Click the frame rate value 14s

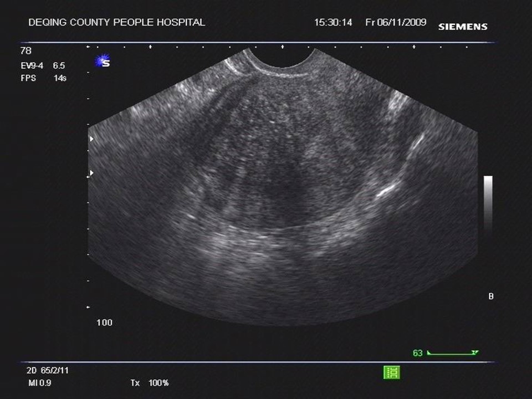point(60,78)
